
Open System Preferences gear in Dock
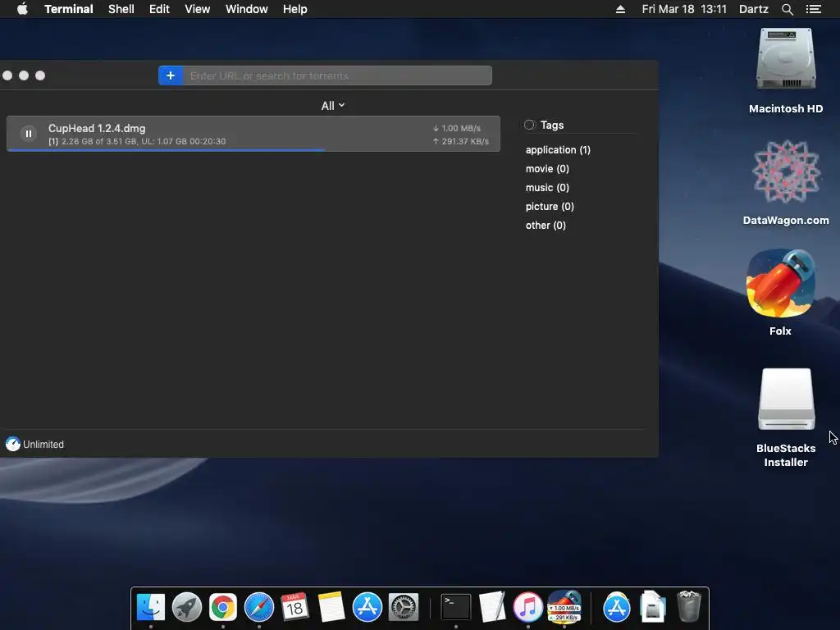(404, 608)
